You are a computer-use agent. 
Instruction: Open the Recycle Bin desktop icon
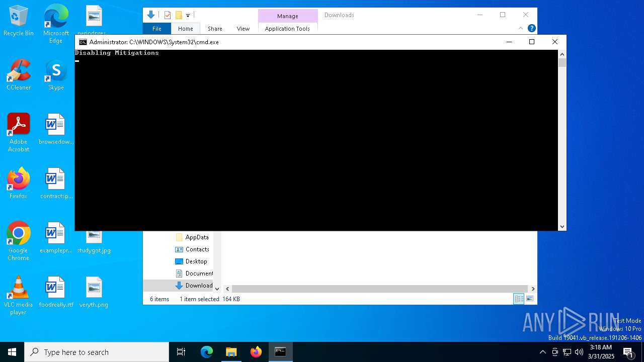19,21
